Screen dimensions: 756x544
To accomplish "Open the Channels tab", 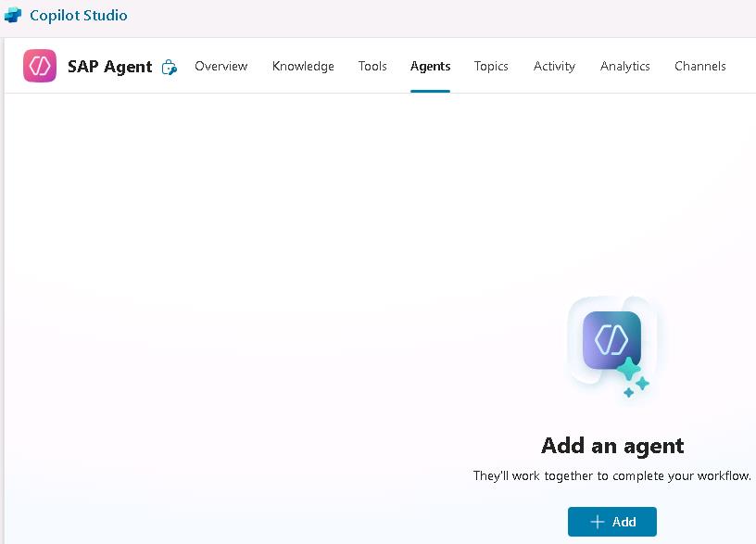I will point(700,66).
